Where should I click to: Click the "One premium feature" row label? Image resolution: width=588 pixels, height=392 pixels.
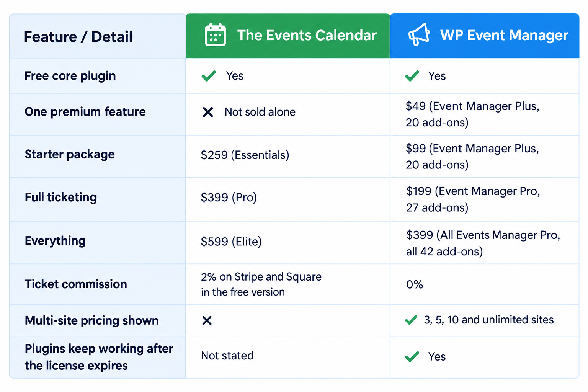pyautogui.click(x=85, y=112)
